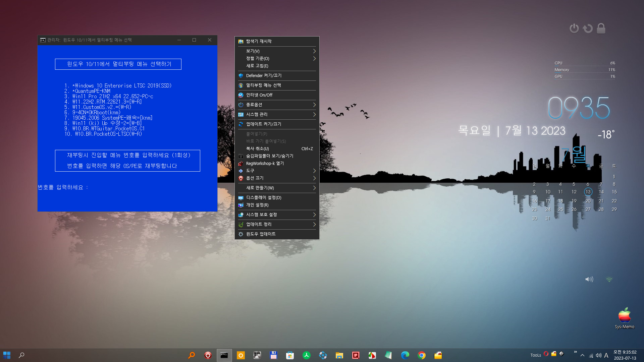Open the red power button app in taskbar

coord(208,355)
